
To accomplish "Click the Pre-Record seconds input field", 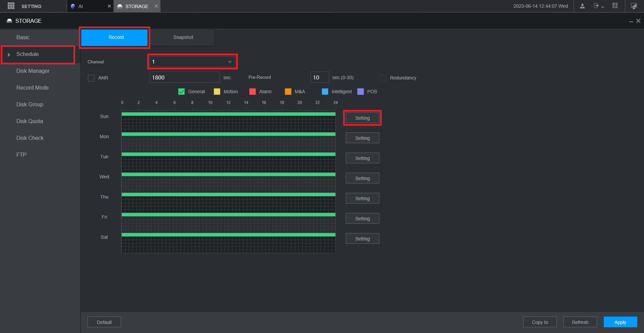I will [x=319, y=77].
